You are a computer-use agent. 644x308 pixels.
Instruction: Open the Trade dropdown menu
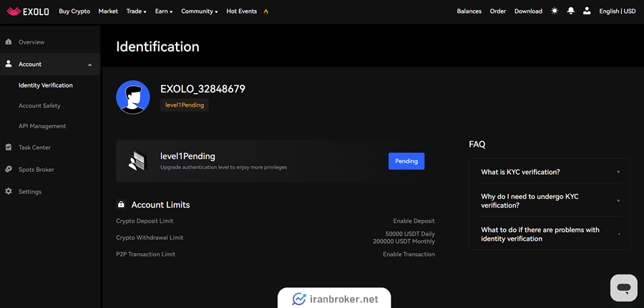[137, 11]
